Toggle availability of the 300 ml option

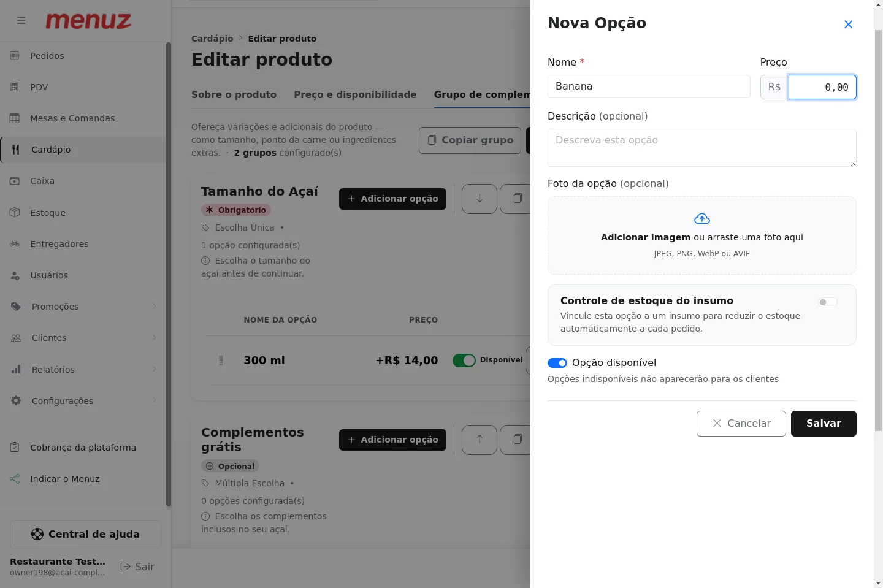click(464, 361)
